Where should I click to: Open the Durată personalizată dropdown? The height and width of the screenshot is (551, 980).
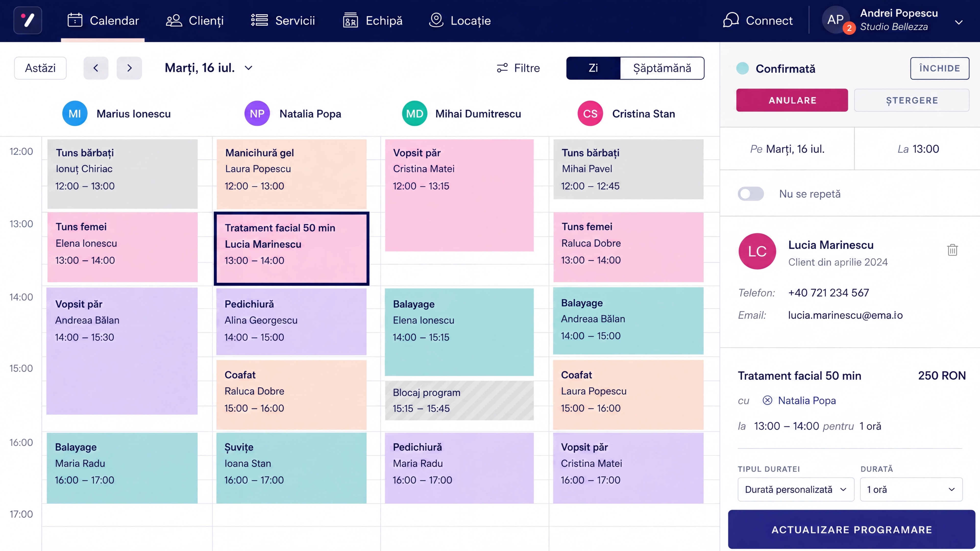tap(796, 490)
